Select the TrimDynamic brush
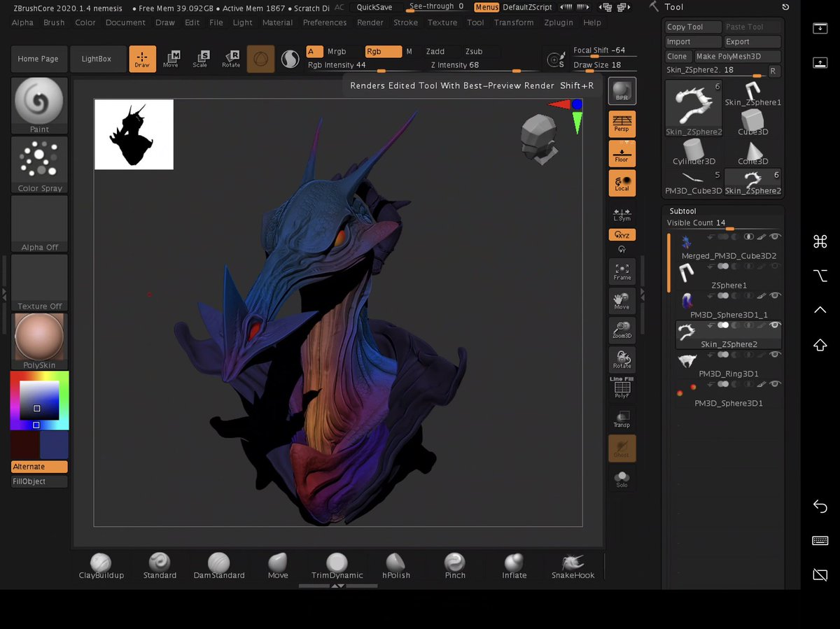 pyautogui.click(x=337, y=566)
